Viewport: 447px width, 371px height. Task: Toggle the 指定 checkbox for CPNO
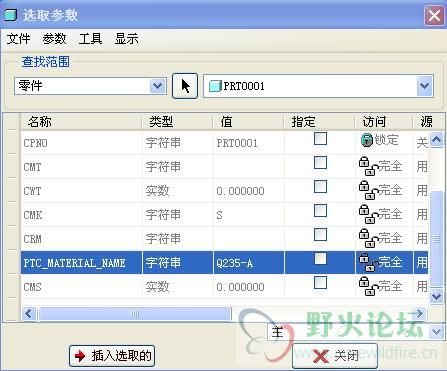320,139
